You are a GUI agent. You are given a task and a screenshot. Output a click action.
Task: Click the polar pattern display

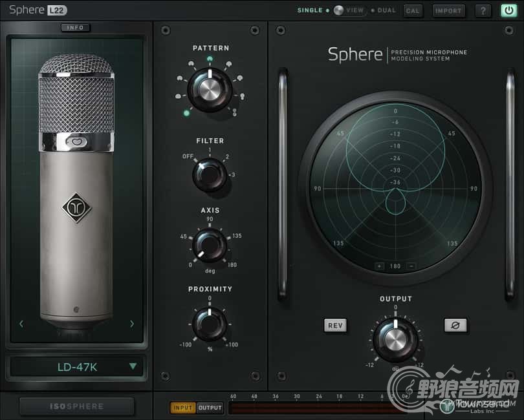(x=395, y=189)
